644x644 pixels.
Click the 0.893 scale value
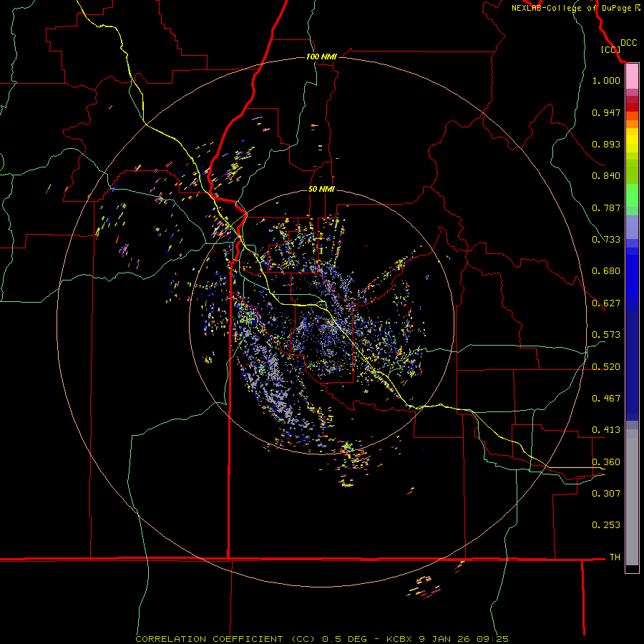pyautogui.click(x=606, y=144)
